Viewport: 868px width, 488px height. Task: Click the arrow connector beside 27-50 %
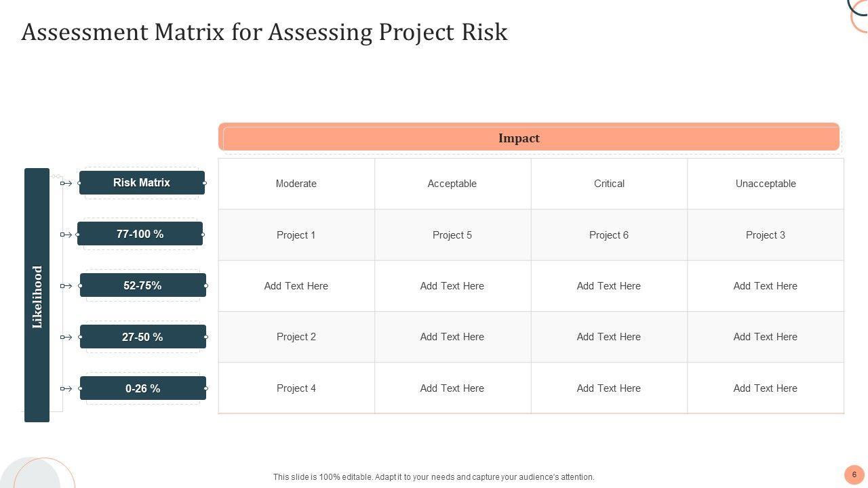[66, 337]
